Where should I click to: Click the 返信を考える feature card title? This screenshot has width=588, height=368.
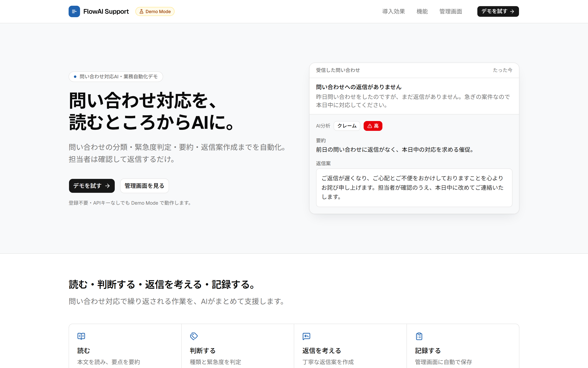pyautogui.click(x=322, y=350)
